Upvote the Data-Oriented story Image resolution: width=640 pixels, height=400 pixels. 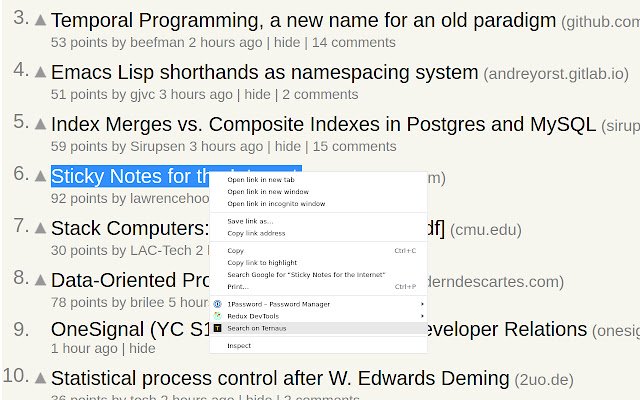tap(40, 280)
